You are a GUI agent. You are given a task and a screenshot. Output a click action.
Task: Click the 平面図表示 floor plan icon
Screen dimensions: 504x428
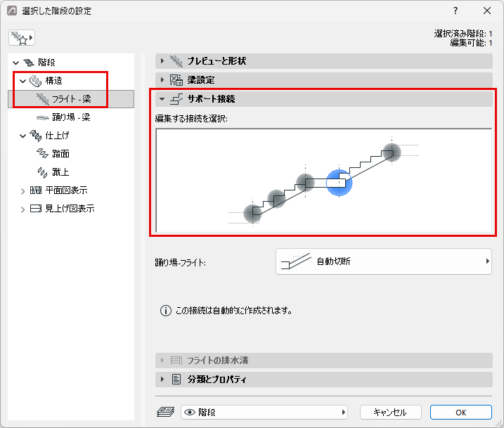click(x=36, y=190)
